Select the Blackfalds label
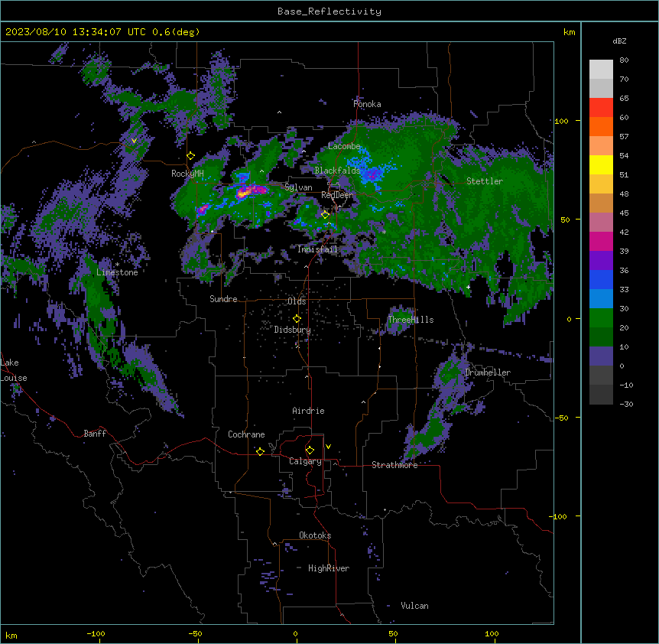659x644 pixels. pyautogui.click(x=337, y=171)
